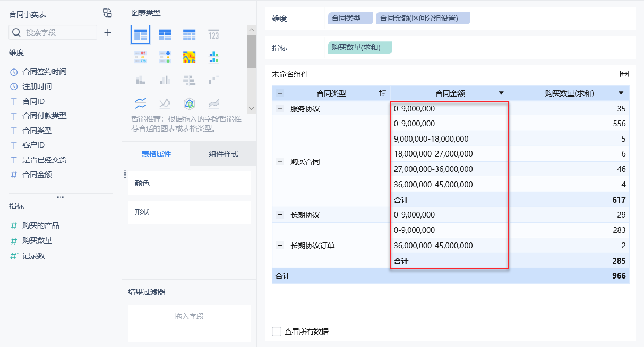Click the sort icon in 合同类型 header
The width and height of the screenshot is (644, 347).
point(382,93)
